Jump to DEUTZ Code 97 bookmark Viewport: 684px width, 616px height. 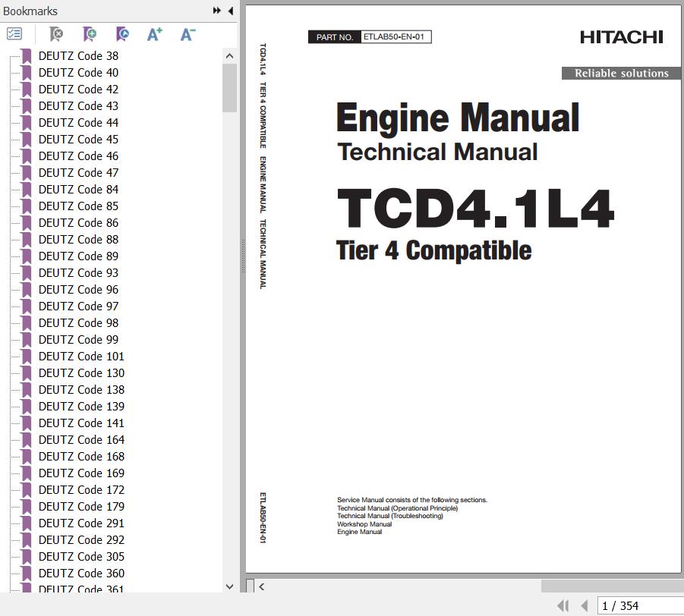pos(78,306)
